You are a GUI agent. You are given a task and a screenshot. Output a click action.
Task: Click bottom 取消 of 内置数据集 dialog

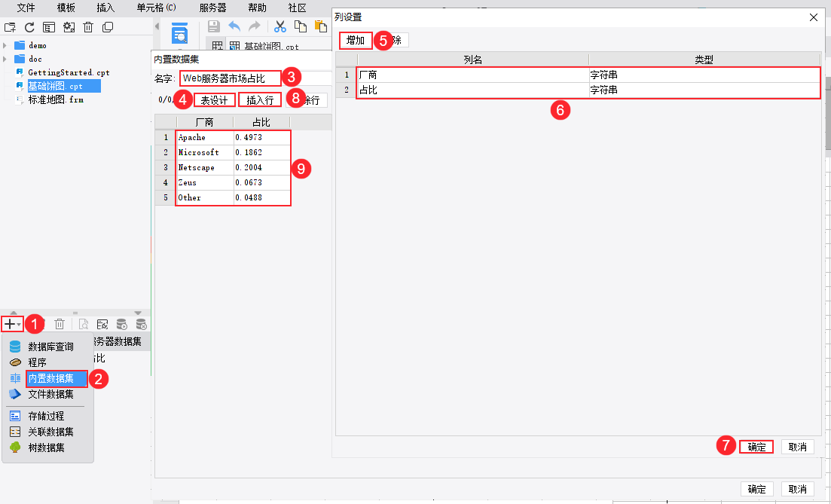click(798, 489)
